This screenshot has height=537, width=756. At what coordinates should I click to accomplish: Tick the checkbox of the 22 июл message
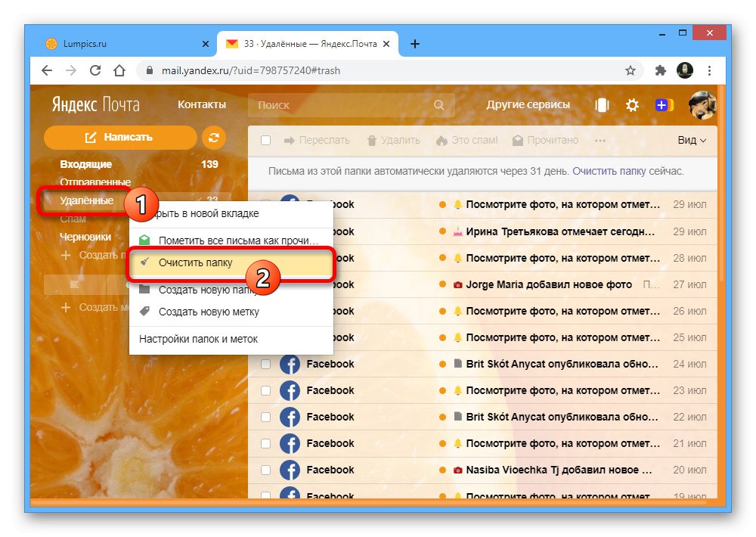[x=265, y=417]
